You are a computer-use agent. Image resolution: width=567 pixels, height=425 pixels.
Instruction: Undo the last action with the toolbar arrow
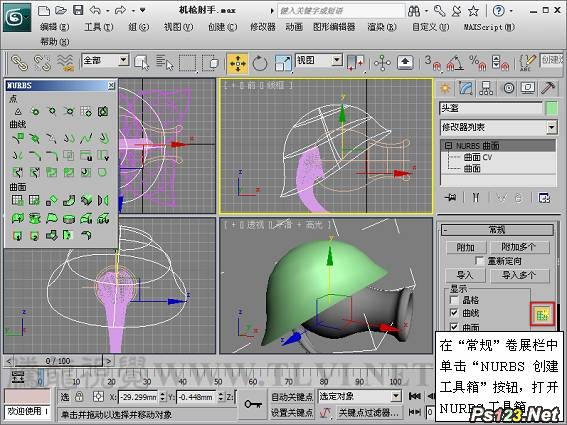(96, 10)
